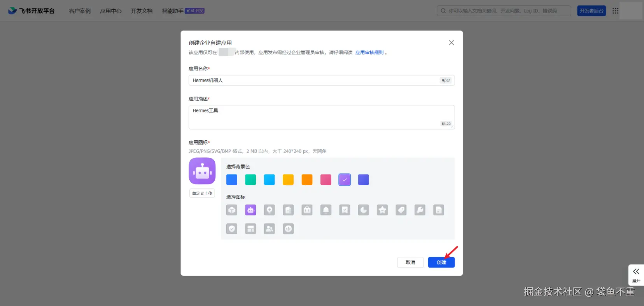Go to 开发者后台

[591, 11]
